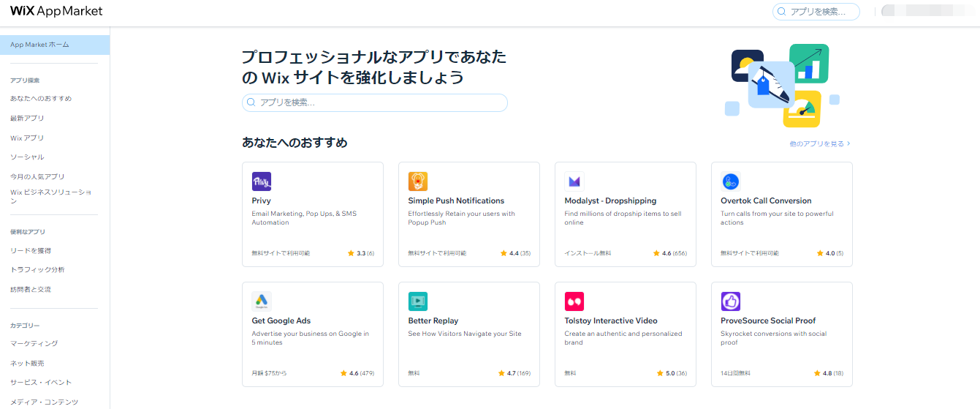Click the Simple Push Notifications app icon
980x409 pixels.
tap(418, 181)
